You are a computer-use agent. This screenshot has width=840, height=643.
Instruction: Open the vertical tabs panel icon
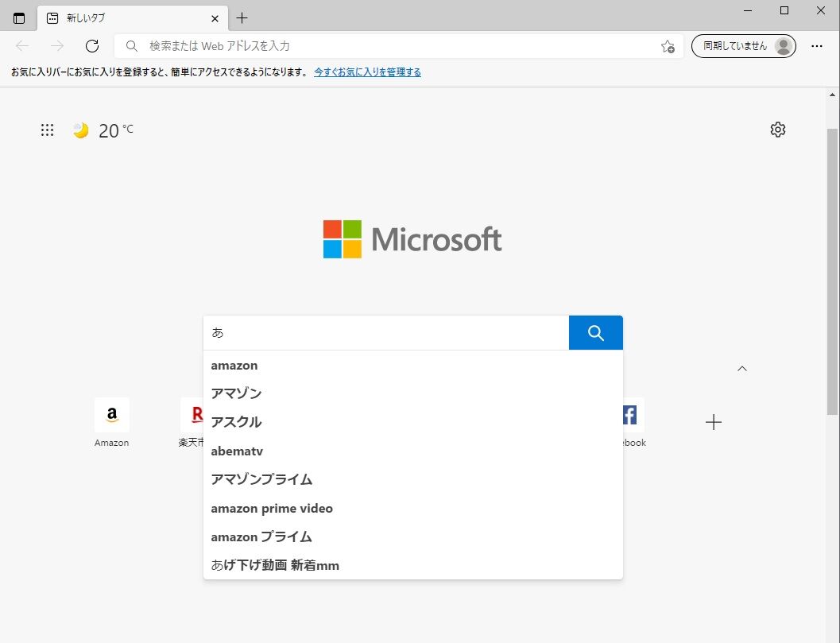click(x=19, y=18)
